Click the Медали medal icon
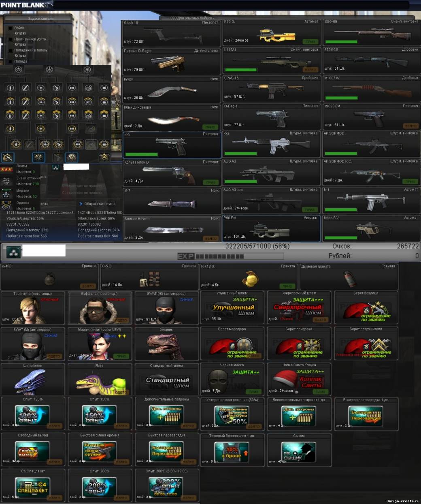Image resolution: width=421 pixels, height=504 pixels. 6,193
